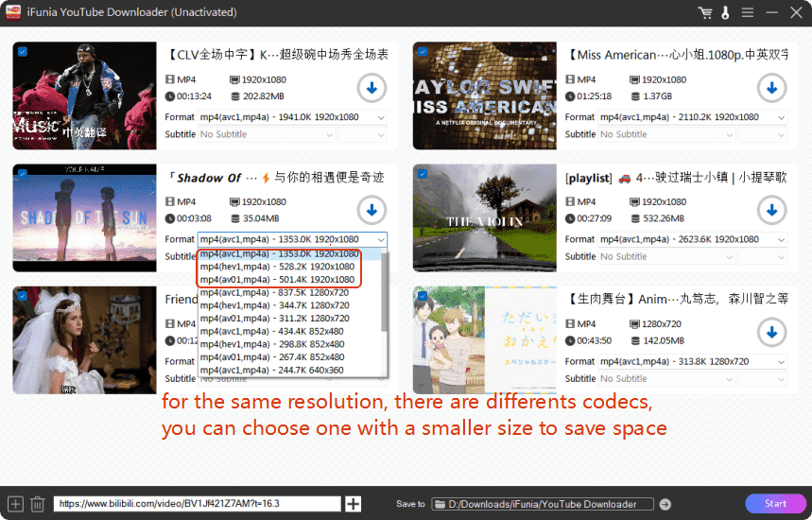Toggle checkbox on the violin playlist video
This screenshot has width=812, height=520.
(422, 174)
